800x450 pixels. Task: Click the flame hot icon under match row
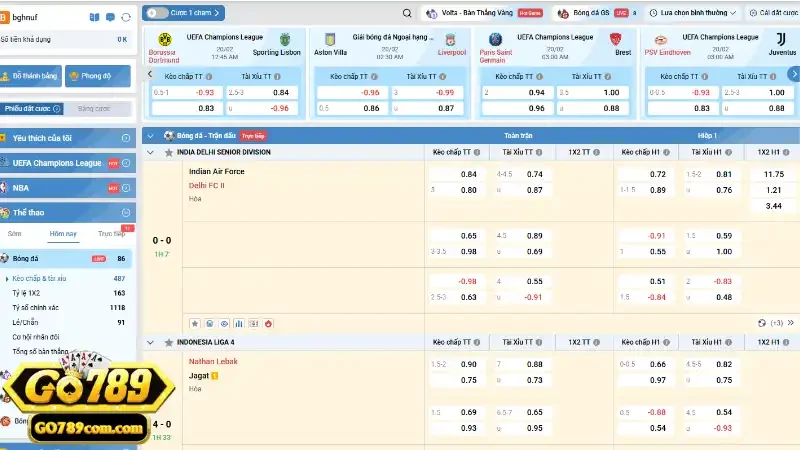click(269, 323)
